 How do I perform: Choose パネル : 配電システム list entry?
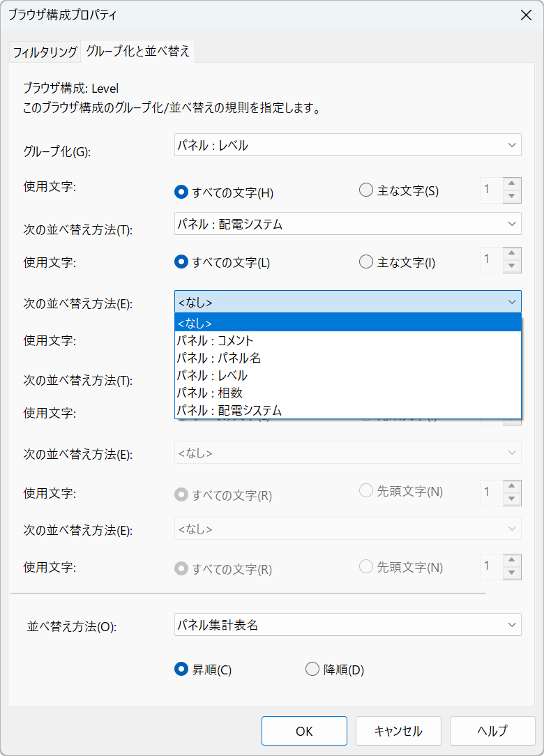tap(229, 410)
